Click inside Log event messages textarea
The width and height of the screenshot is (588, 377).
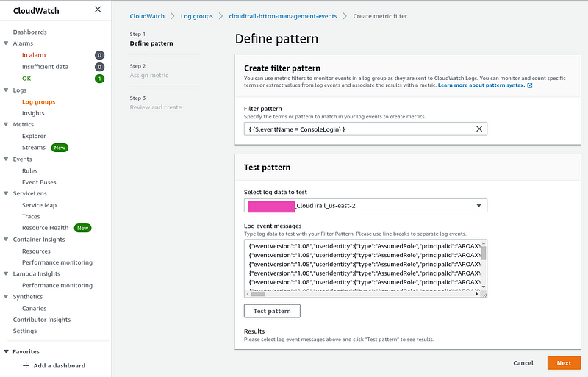[x=364, y=265]
